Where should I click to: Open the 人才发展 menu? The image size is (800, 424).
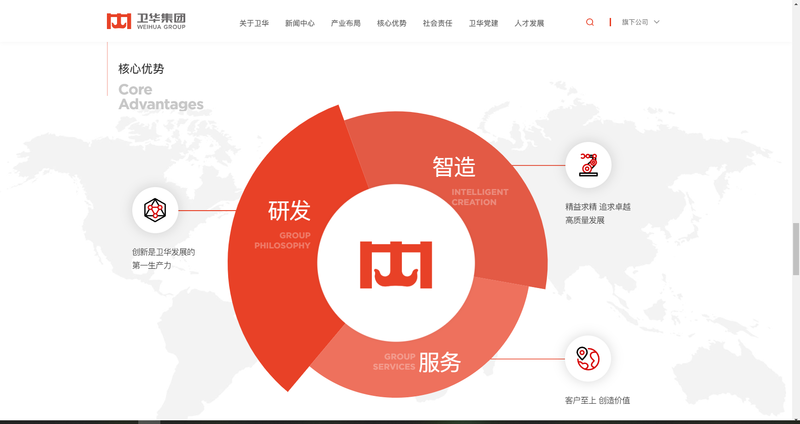click(x=530, y=23)
